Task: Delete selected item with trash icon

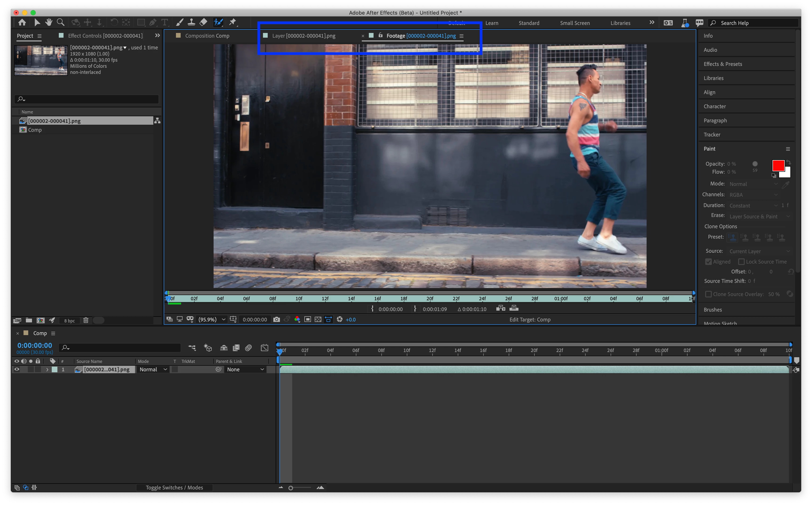Action: (x=86, y=320)
